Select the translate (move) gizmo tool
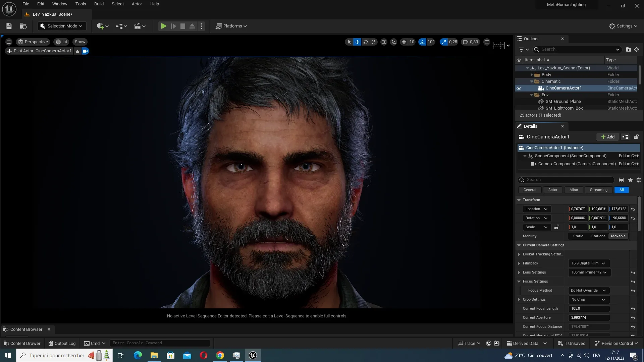Viewport: 644px width, 362px height. click(x=357, y=42)
